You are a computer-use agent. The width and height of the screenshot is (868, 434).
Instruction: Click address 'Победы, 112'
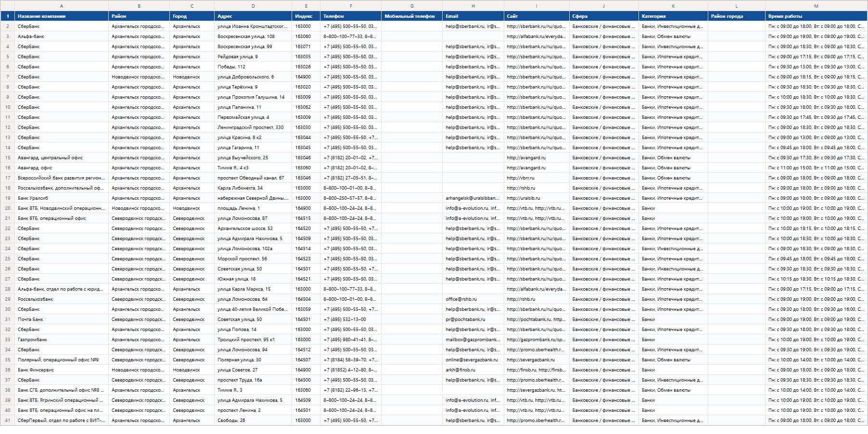[x=253, y=67]
